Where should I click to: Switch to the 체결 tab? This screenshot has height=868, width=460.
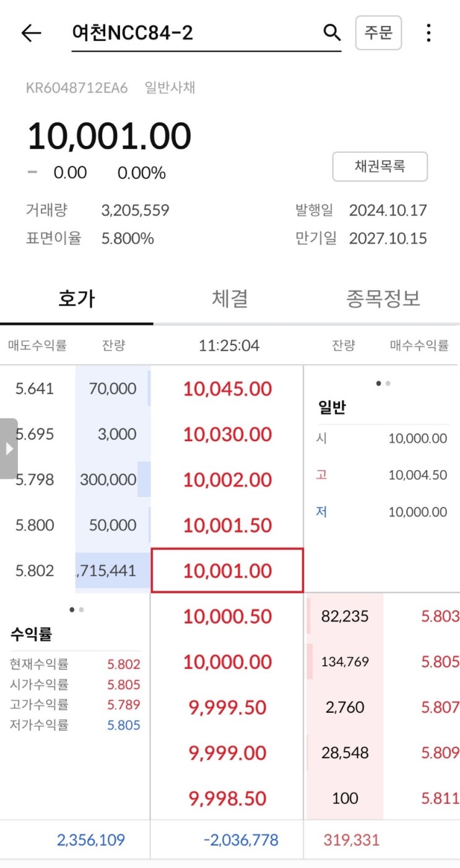click(230, 299)
